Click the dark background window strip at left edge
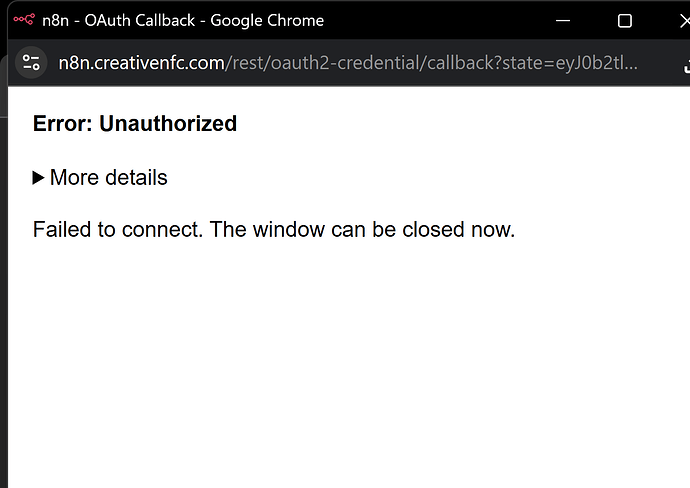Image resolution: width=690 pixels, height=488 pixels. click(x=4, y=286)
